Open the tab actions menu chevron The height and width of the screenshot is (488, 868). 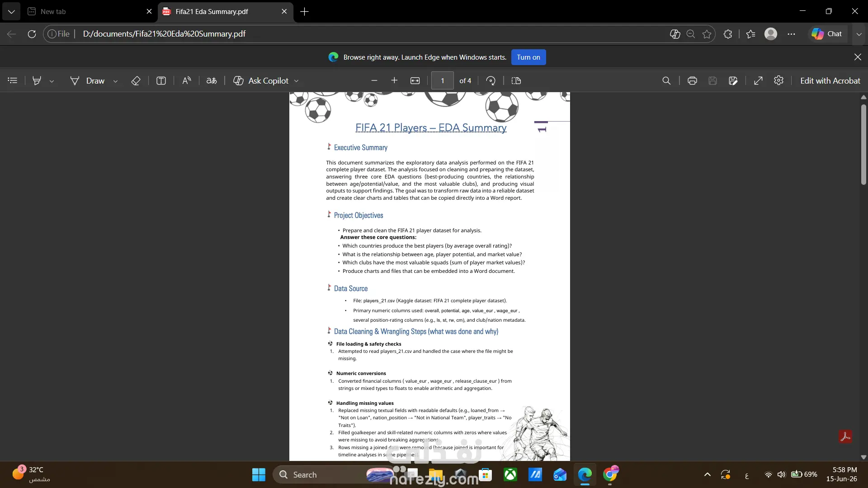(11, 11)
